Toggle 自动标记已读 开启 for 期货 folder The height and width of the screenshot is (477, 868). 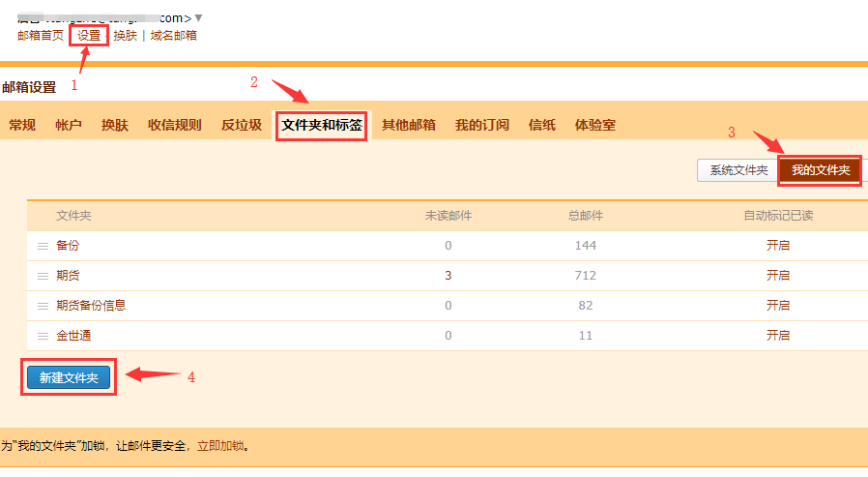[x=778, y=276]
